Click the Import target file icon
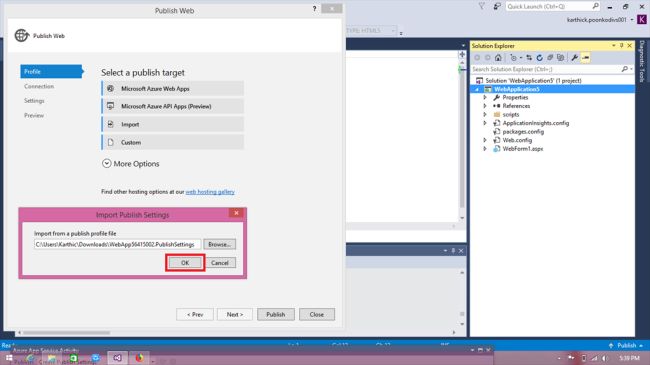Screen dimensions: 650x365 pos(110,124)
